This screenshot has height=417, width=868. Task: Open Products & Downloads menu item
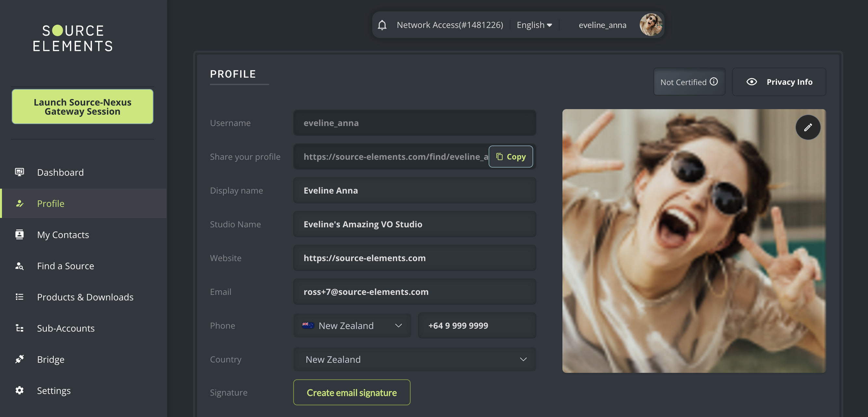(x=85, y=297)
